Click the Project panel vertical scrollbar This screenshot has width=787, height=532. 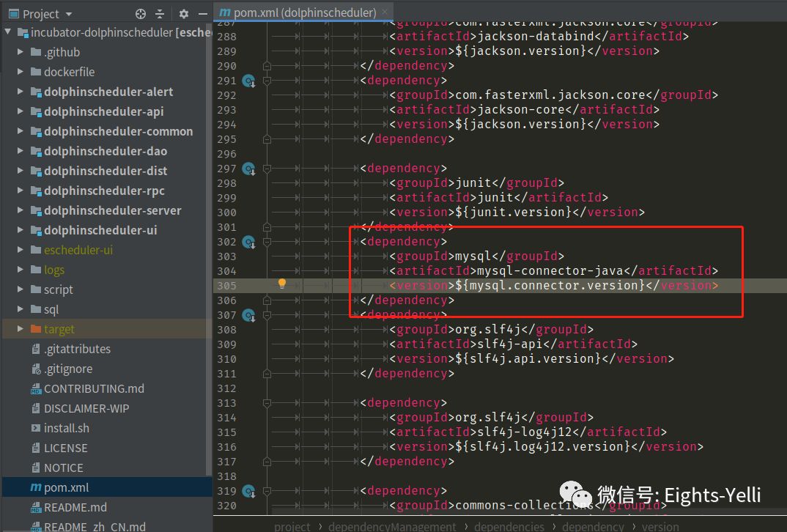(x=209, y=251)
